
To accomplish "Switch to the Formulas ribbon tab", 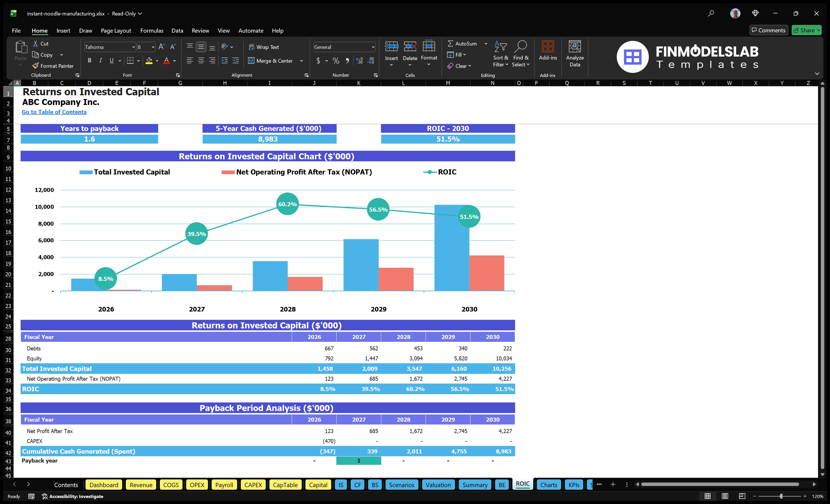I will pos(152,31).
